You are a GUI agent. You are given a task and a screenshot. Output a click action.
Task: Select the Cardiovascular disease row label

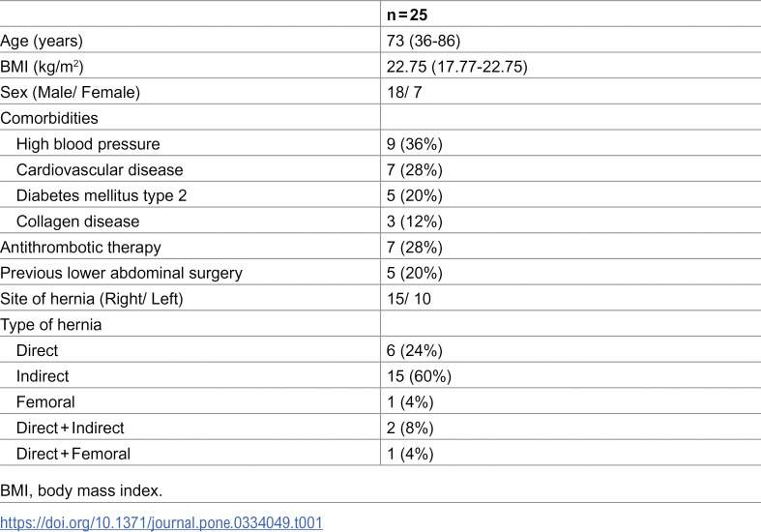tap(100, 170)
